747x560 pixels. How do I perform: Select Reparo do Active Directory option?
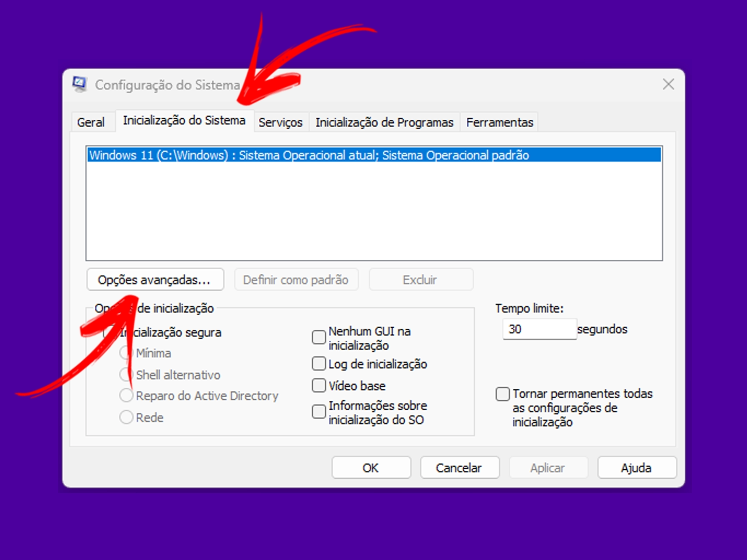click(x=126, y=395)
